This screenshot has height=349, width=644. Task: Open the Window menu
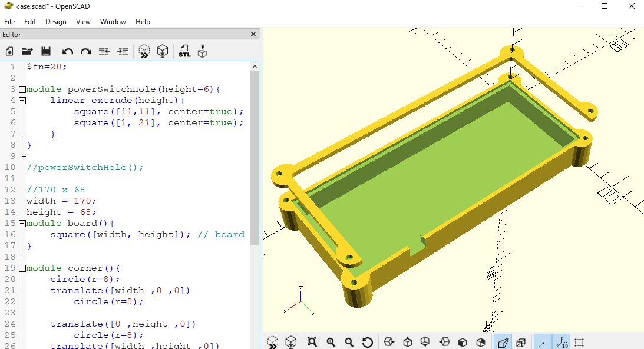tap(113, 22)
